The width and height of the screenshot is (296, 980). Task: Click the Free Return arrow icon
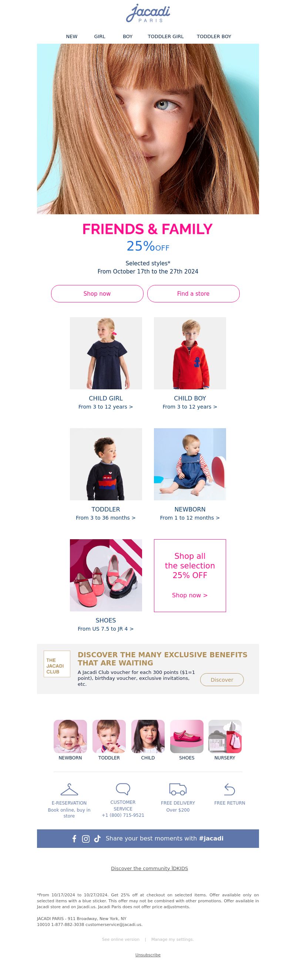coord(229,789)
